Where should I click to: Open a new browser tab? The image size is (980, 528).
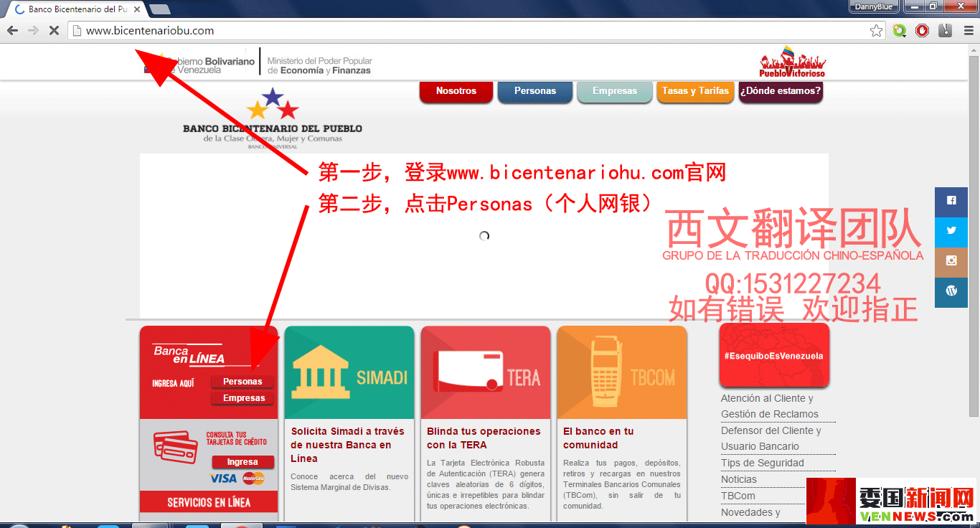pos(159,9)
